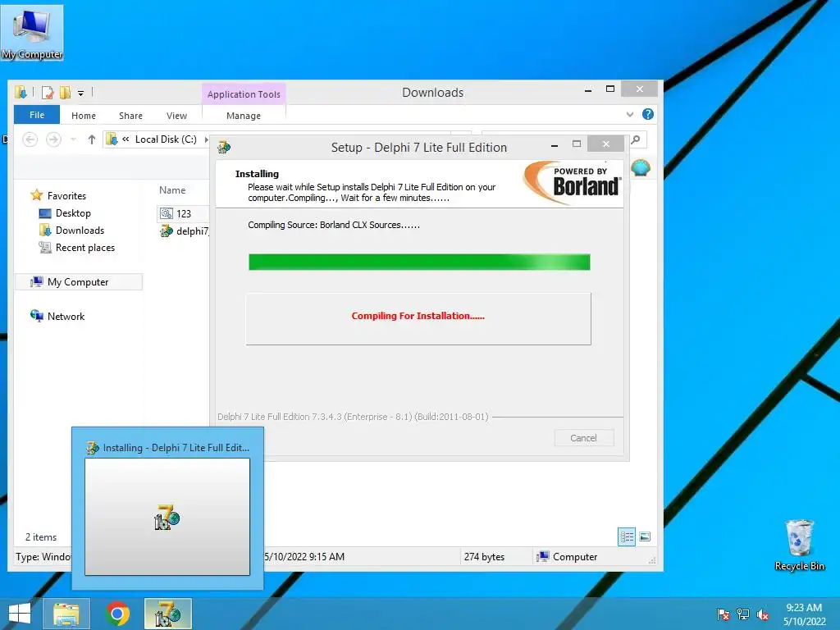Open File Explorer from the taskbar

click(66, 614)
